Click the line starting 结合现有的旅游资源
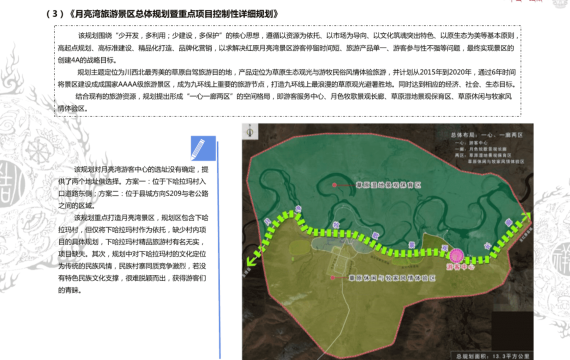Screen dimensions: 570x360 click(294, 96)
